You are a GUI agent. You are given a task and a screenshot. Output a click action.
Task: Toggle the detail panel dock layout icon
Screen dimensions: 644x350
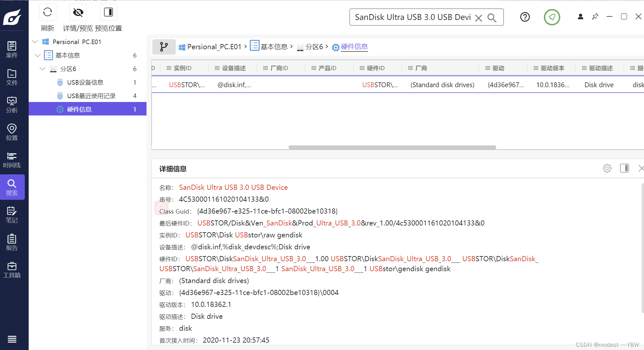pos(624,168)
